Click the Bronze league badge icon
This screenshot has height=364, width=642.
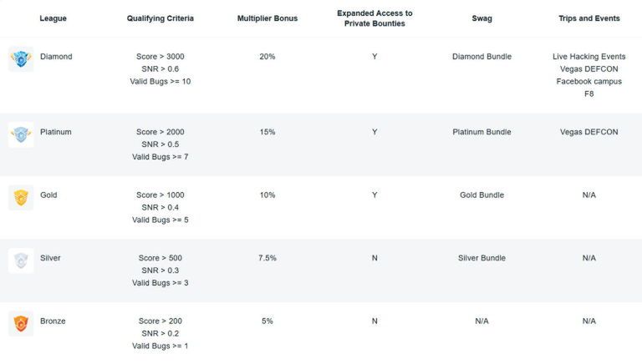21,323
